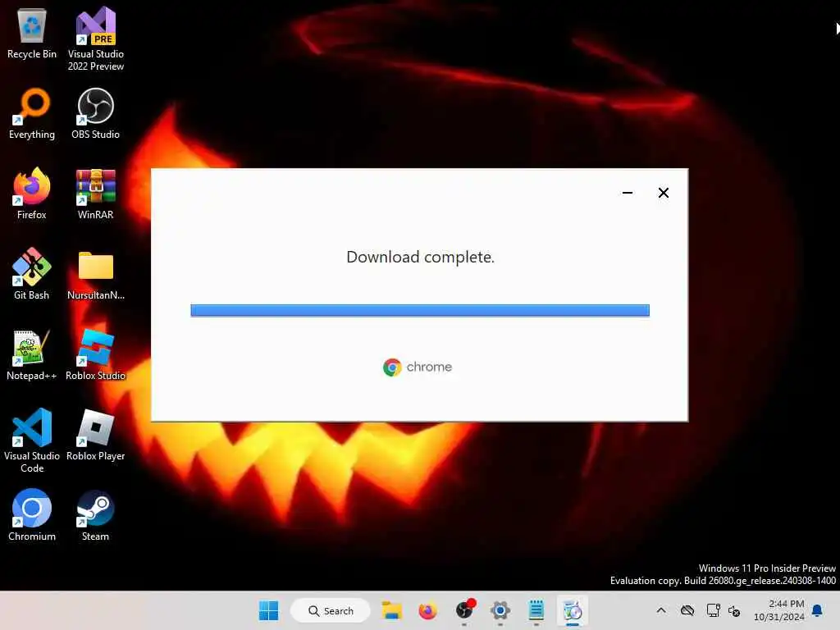This screenshot has width=840, height=630.
Task: Open the Settings gear taskbar icon
Action: coord(500,610)
